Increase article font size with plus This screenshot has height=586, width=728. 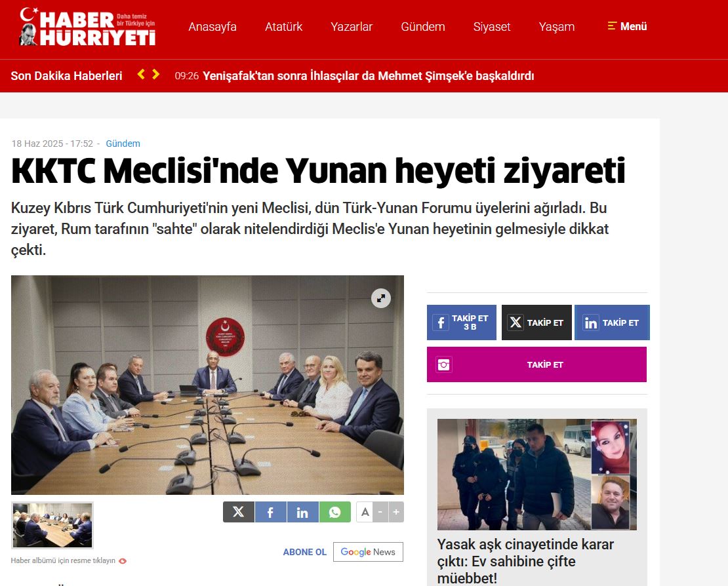pos(396,512)
